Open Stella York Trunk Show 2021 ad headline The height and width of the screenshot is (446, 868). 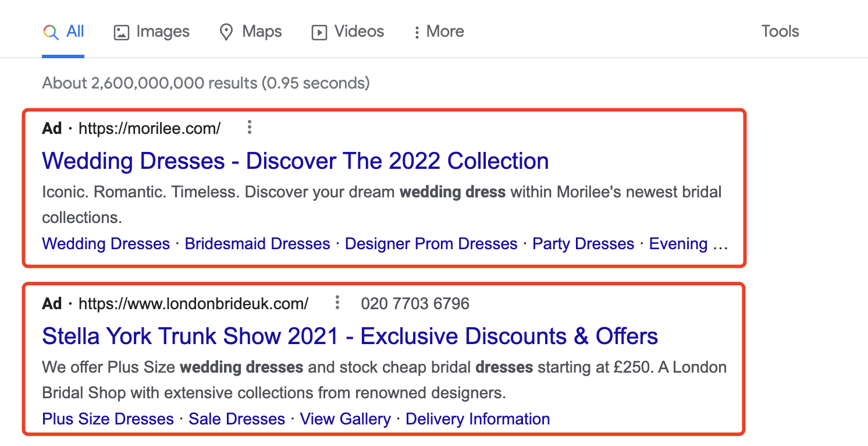click(350, 336)
